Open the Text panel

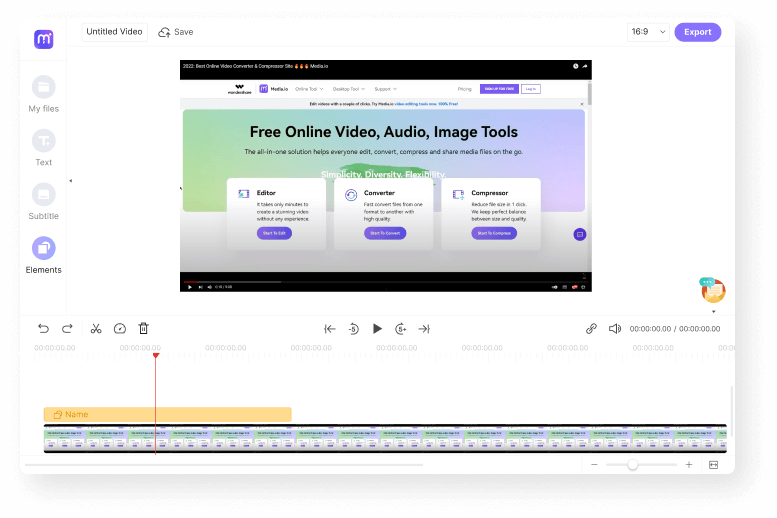44,148
